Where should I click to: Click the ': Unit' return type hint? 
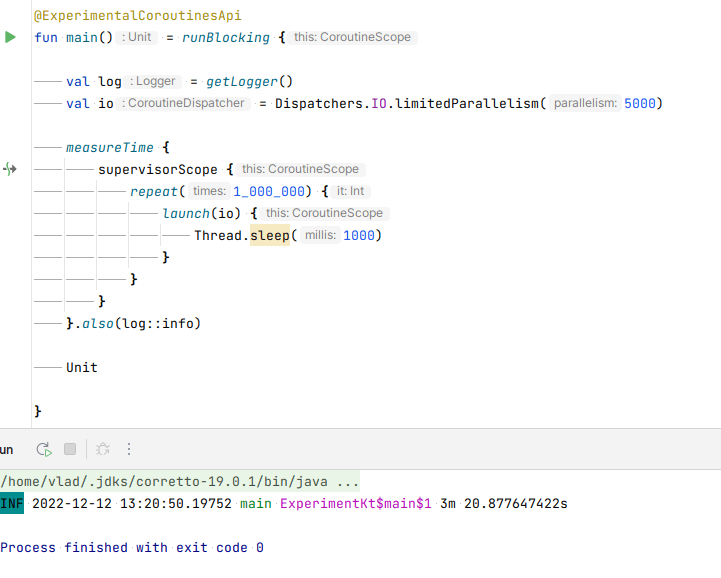click(x=135, y=37)
